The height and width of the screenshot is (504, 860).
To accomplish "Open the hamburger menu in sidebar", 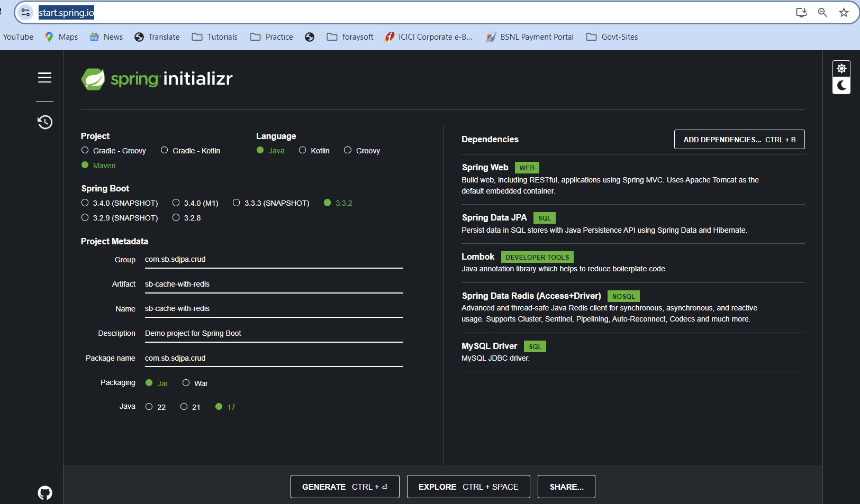I will [44, 78].
